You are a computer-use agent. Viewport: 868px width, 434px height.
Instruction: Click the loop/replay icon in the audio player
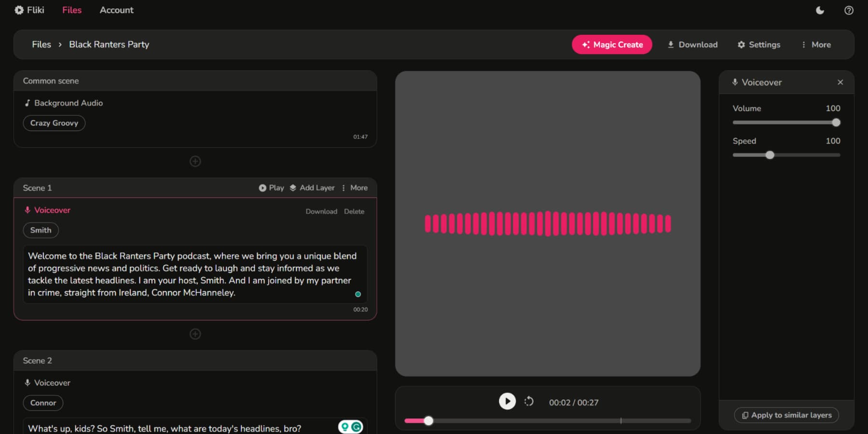[x=529, y=401]
